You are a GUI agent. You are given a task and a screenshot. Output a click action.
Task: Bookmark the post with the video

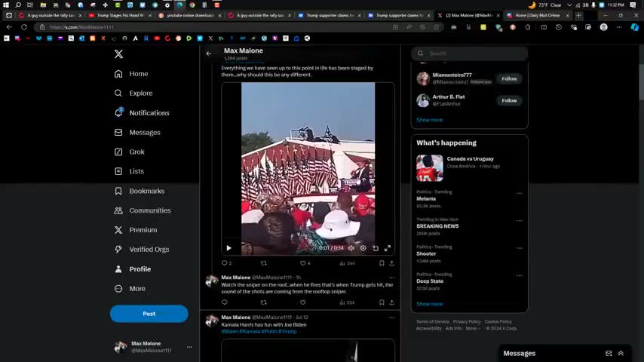tap(382, 263)
